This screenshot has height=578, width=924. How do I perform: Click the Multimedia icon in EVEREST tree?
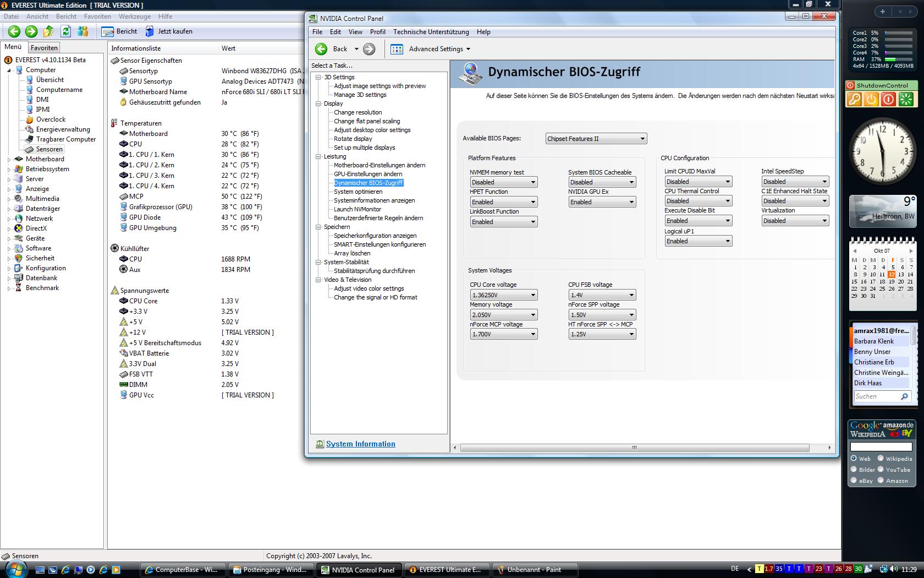click(x=19, y=199)
